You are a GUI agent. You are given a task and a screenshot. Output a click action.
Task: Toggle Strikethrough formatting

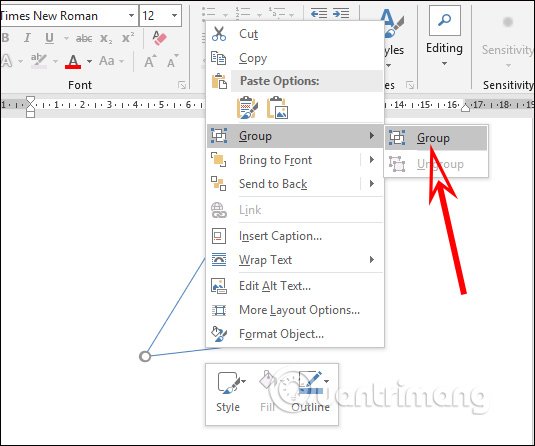point(84,39)
